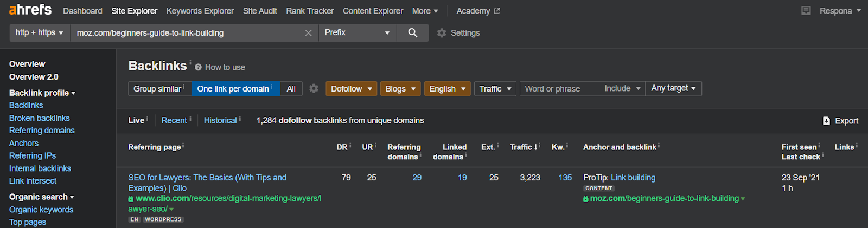Image resolution: width=868 pixels, height=228 pixels.
Task: Open Rank Tracker
Action: click(x=310, y=11)
